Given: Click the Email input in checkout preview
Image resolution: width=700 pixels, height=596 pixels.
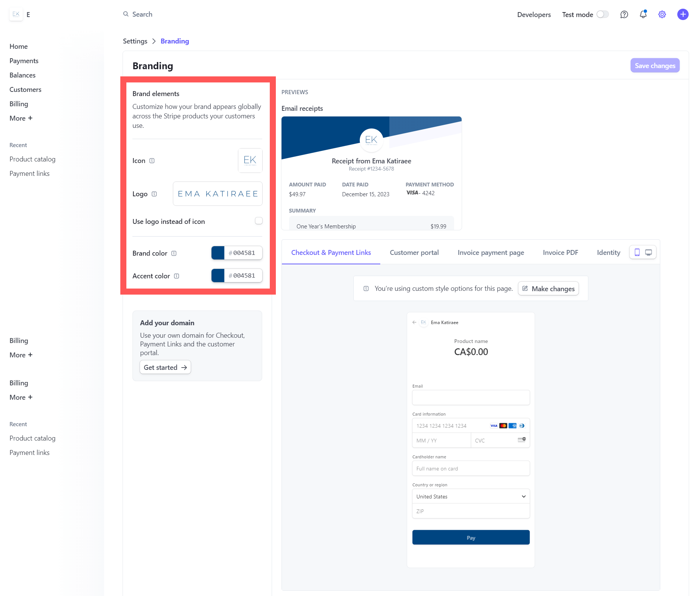Looking at the screenshot, I should (x=470, y=397).
